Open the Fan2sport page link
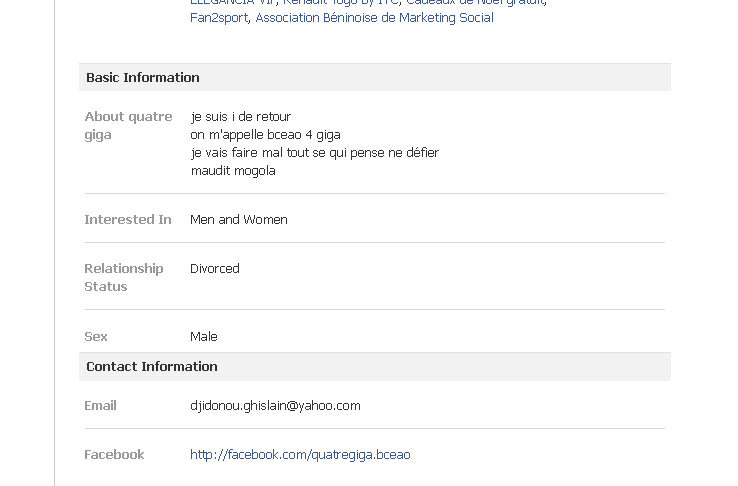This screenshot has height=486, width=738. tap(220, 17)
